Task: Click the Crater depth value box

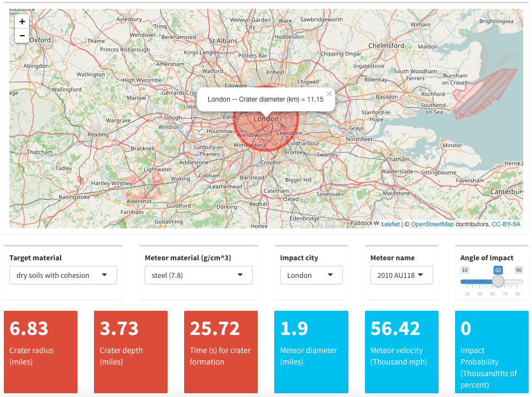Action: 131,351
